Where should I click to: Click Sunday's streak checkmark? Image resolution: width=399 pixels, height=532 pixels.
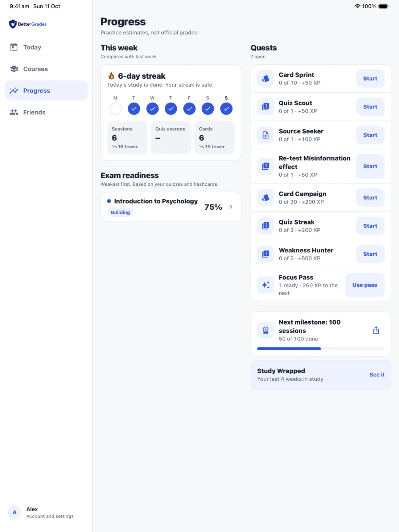(226, 108)
